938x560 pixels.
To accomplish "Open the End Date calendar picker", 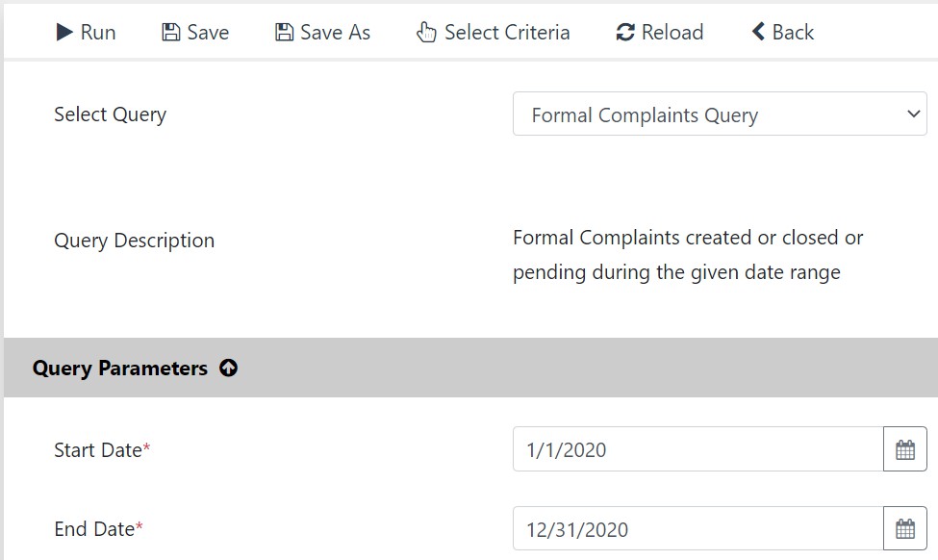I will point(905,529).
